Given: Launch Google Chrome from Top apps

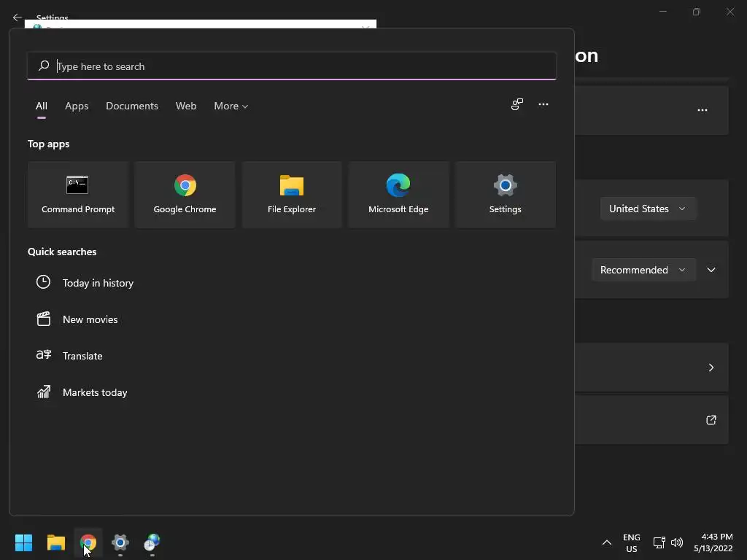Looking at the screenshot, I should pyautogui.click(x=185, y=194).
